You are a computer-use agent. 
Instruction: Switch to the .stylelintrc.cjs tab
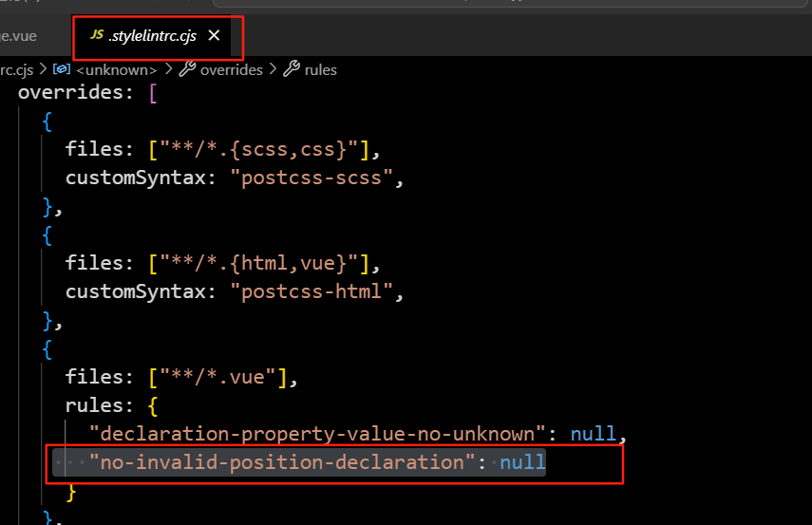(x=153, y=36)
